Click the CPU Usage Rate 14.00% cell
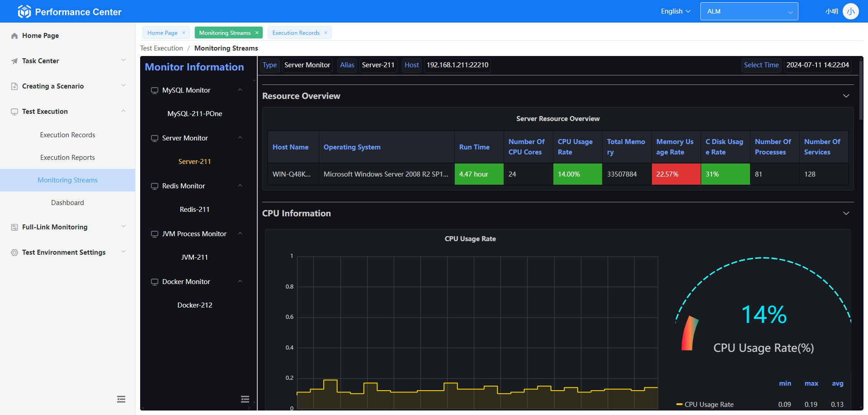868x415 pixels. pyautogui.click(x=577, y=174)
